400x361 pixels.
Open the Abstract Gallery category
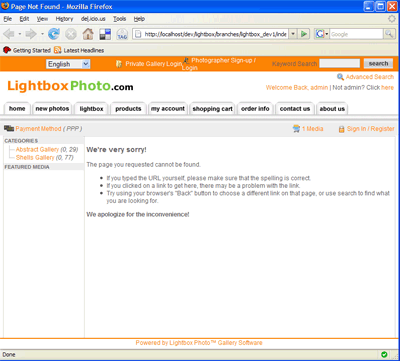click(x=37, y=149)
